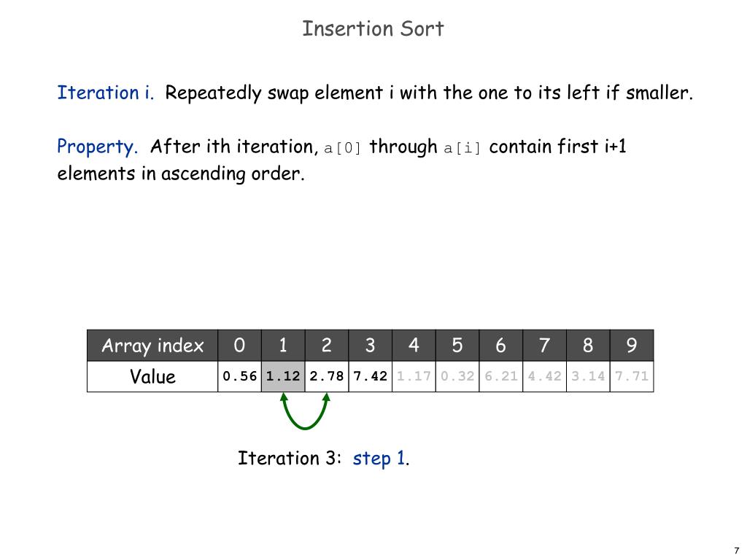Select the grayed value 6.21
This screenshot has height=560, width=747.
click(501, 376)
